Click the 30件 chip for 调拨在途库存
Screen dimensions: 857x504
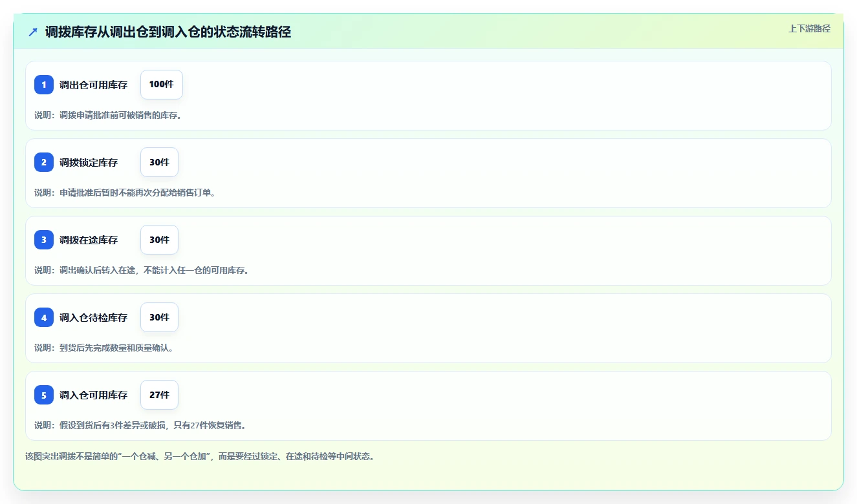coord(159,240)
